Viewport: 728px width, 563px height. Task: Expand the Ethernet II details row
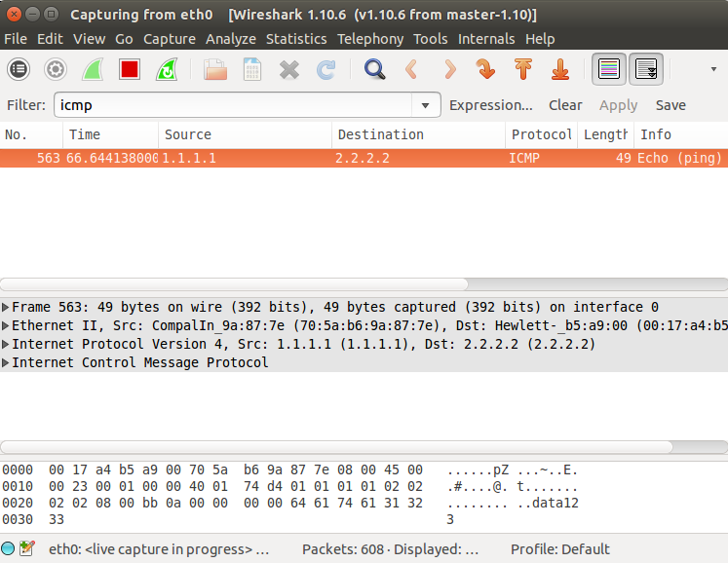(7, 325)
